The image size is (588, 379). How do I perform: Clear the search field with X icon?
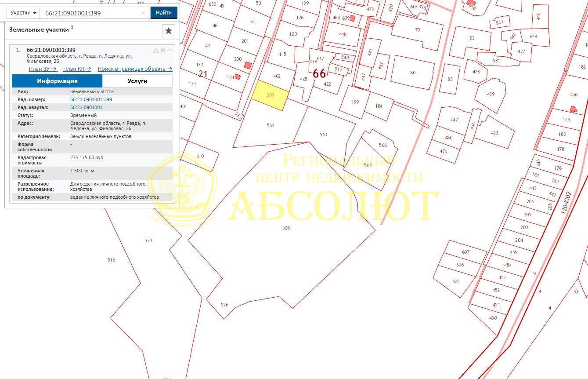tap(143, 13)
